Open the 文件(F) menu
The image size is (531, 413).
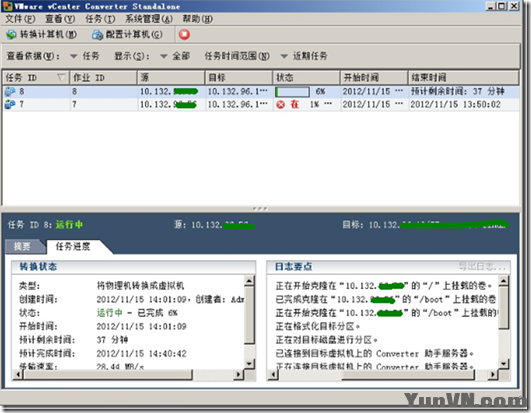tap(20, 19)
